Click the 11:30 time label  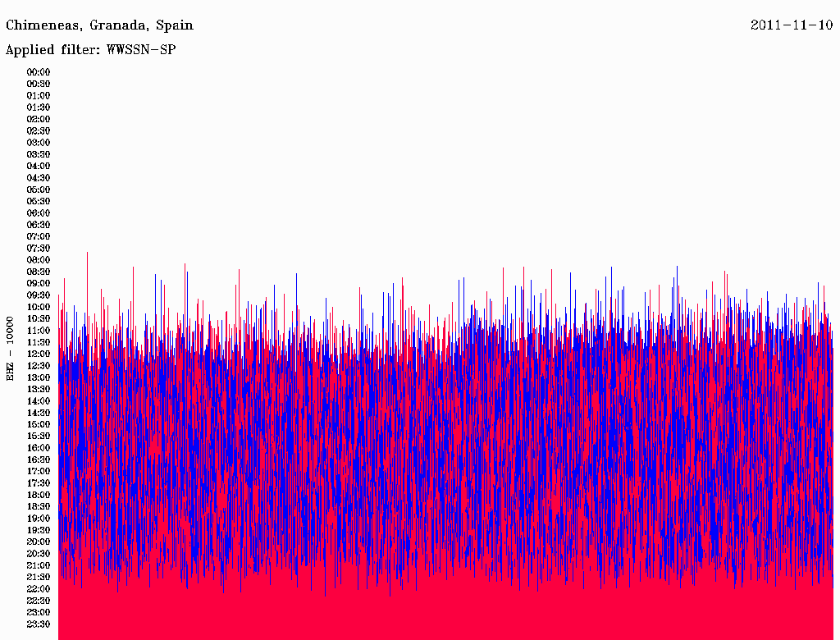click(x=39, y=342)
